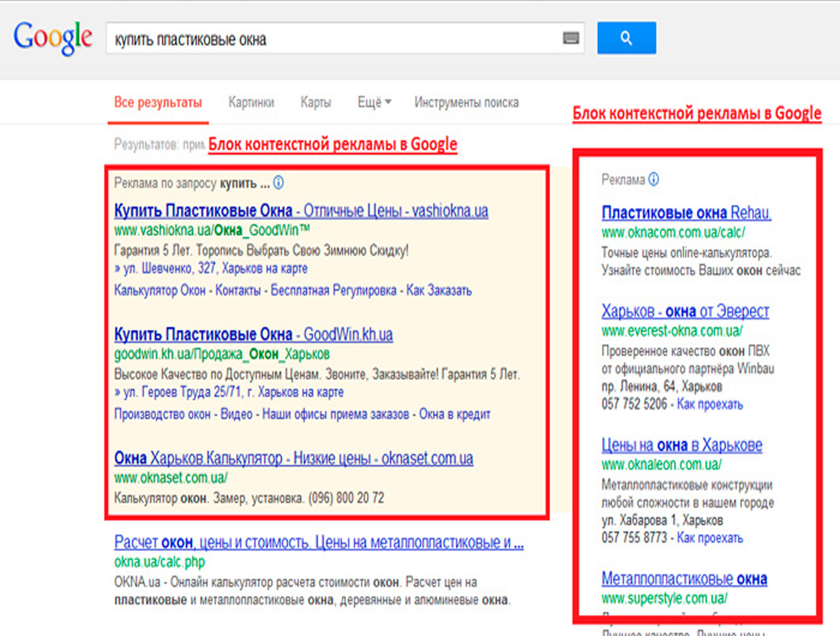Click in the search field with 'купить пластиковые окна'
The width and height of the screenshot is (840, 636).
333,39
